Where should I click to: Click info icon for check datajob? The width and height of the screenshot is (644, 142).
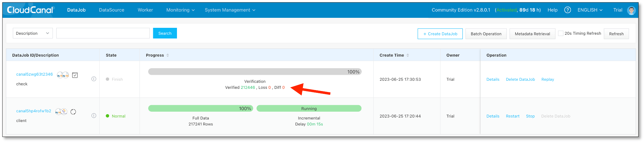(x=94, y=79)
